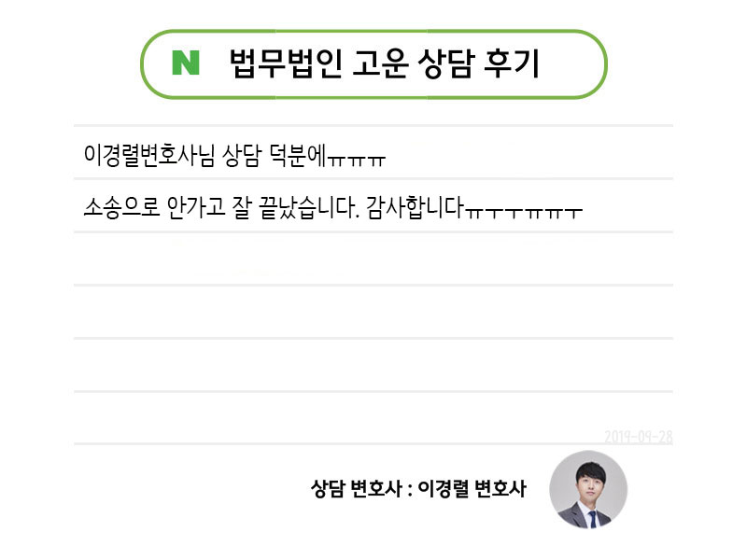Viewport: 747px width, 560px height.
Task: Click the second empty note line
Action: pos(373,312)
